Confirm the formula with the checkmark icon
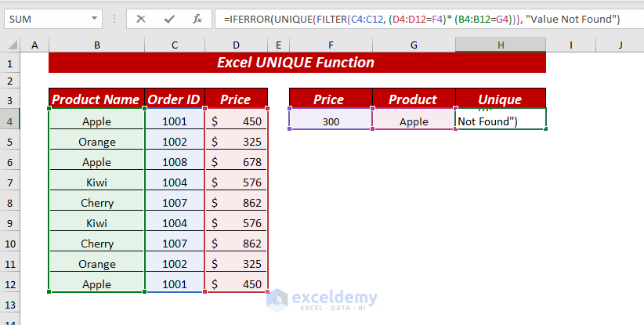This screenshot has width=644, height=325. [169, 19]
